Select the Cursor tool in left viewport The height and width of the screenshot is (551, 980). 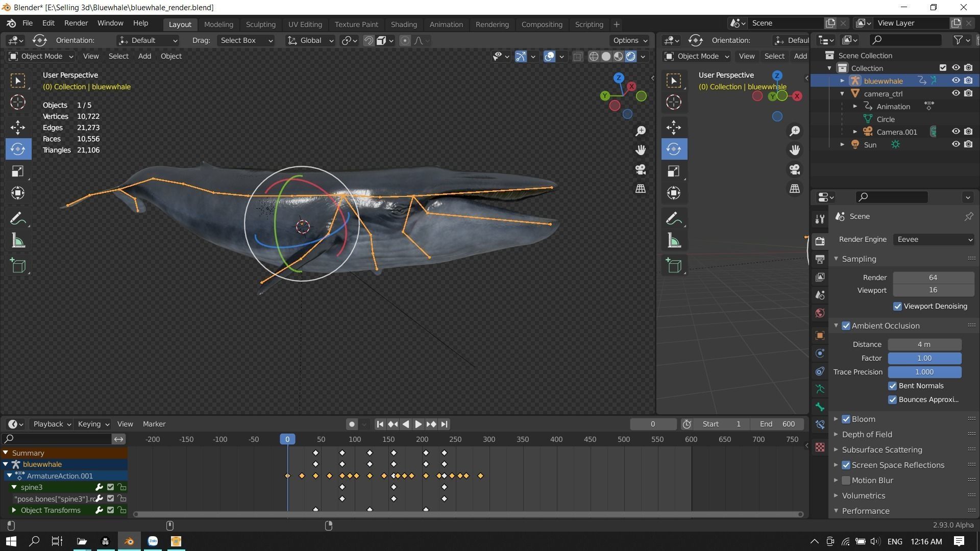tap(18, 102)
